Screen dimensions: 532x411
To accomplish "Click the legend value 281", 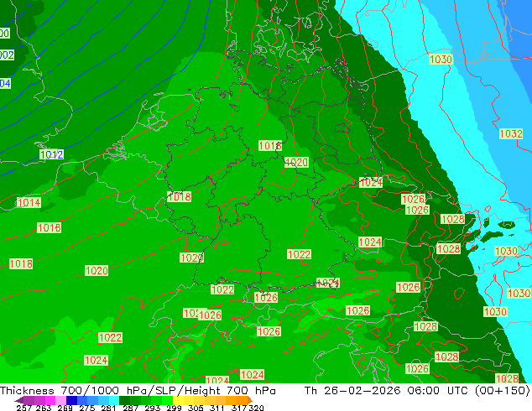I will click(108, 408).
